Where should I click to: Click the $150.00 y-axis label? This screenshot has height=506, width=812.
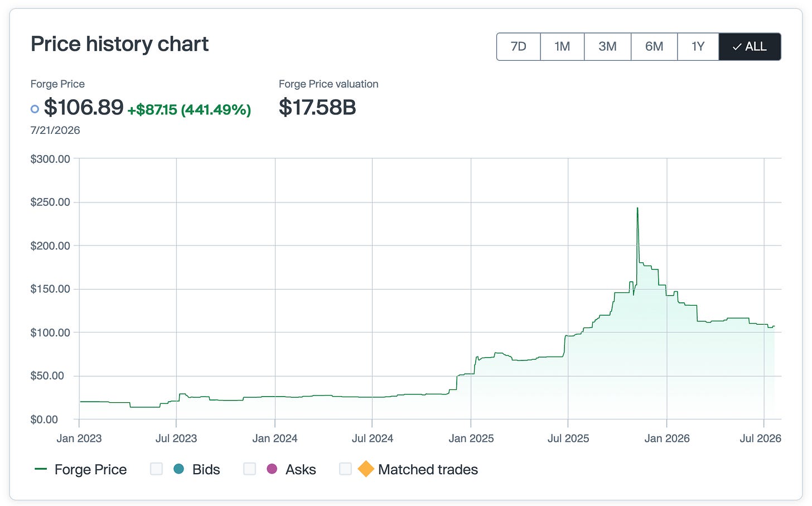[50, 289]
